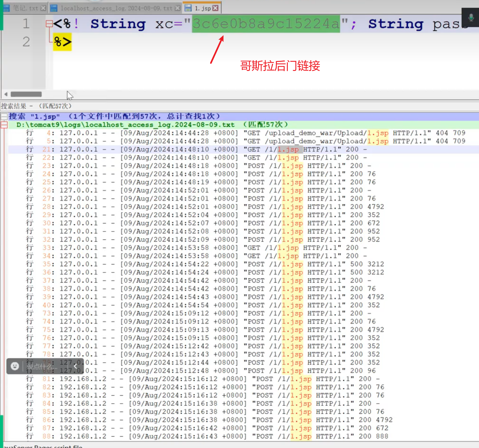Collapse chat widget with left chevron
Screen dimensions: 479x448
coord(75,366)
